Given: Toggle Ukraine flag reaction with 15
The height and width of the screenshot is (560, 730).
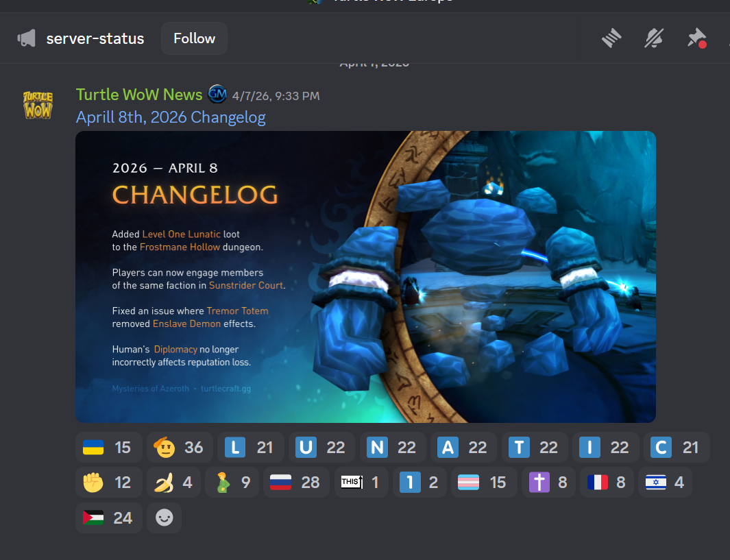Looking at the screenshot, I should click(108, 448).
